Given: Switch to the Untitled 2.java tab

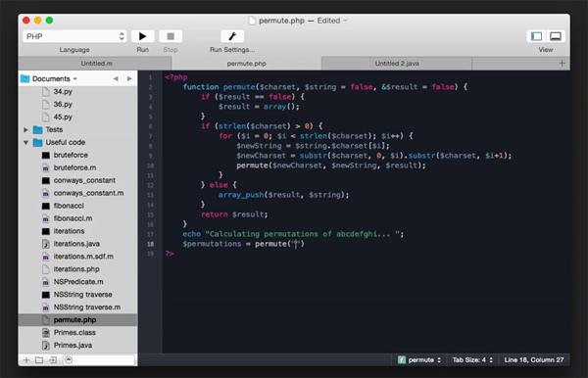Looking at the screenshot, I should pos(397,64).
